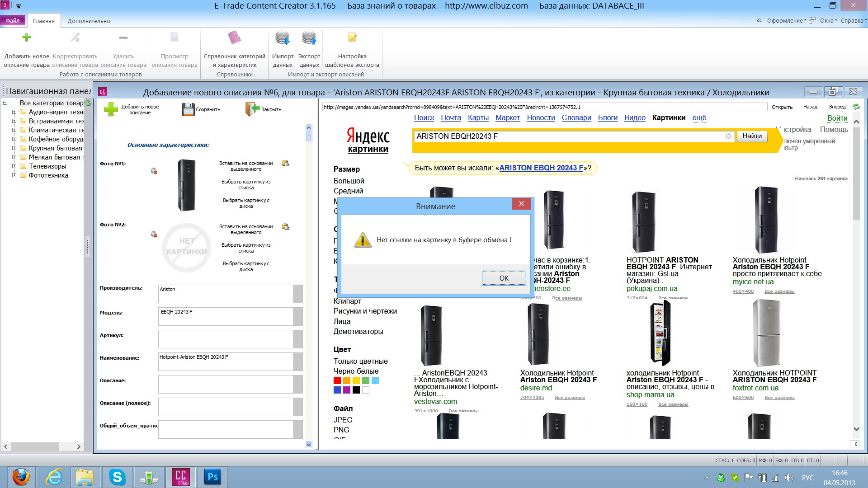
Task: Click the network signal tray icon
Action: click(776, 478)
